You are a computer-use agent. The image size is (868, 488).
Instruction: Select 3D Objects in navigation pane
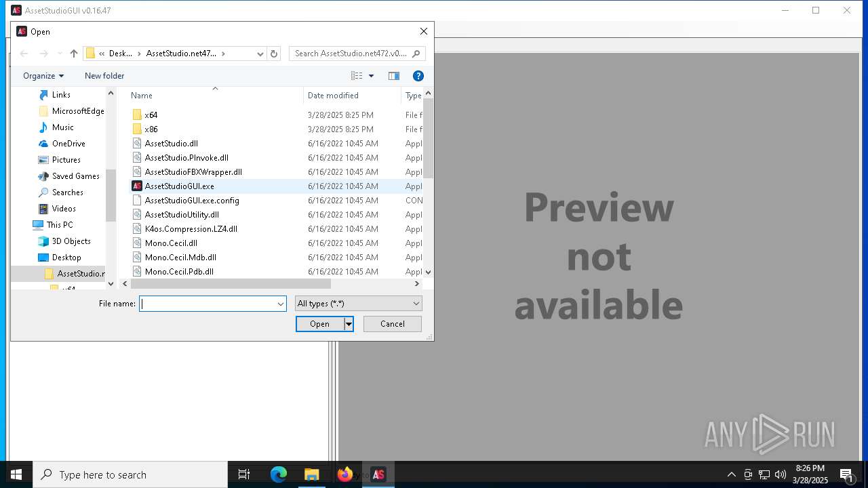[71, 241]
